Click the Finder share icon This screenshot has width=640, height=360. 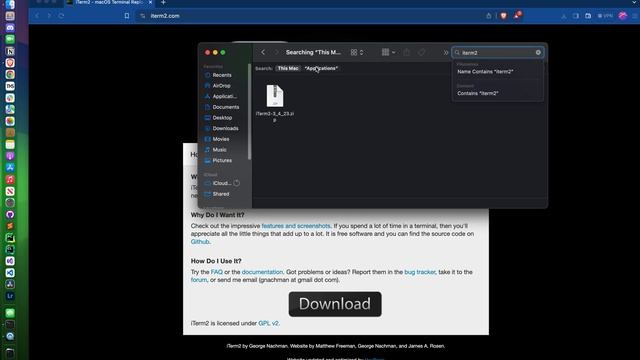407,52
